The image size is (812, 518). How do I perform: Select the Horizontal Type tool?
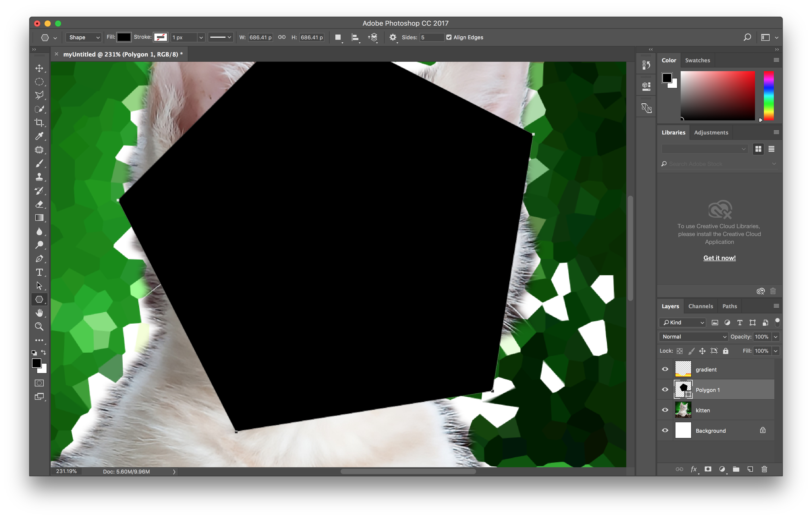[x=39, y=272]
